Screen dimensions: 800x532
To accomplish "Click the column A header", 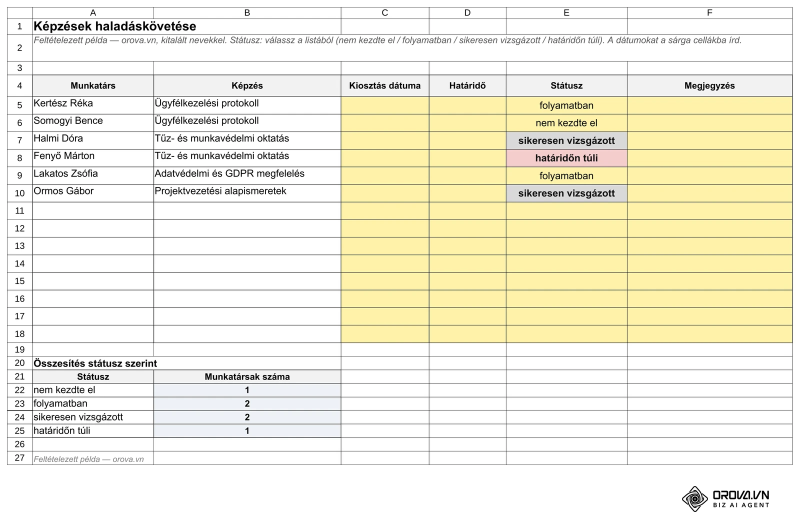I will tap(93, 13).
